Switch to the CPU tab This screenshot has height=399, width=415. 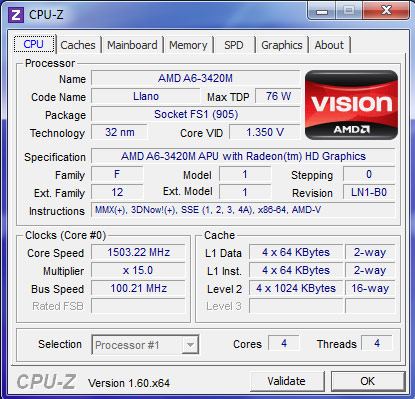tap(34, 44)
